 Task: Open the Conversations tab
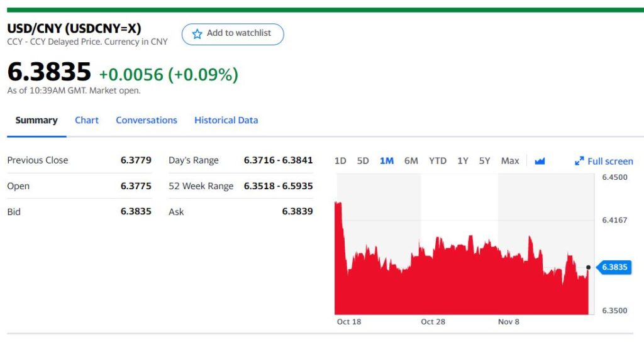pos(147,120)
